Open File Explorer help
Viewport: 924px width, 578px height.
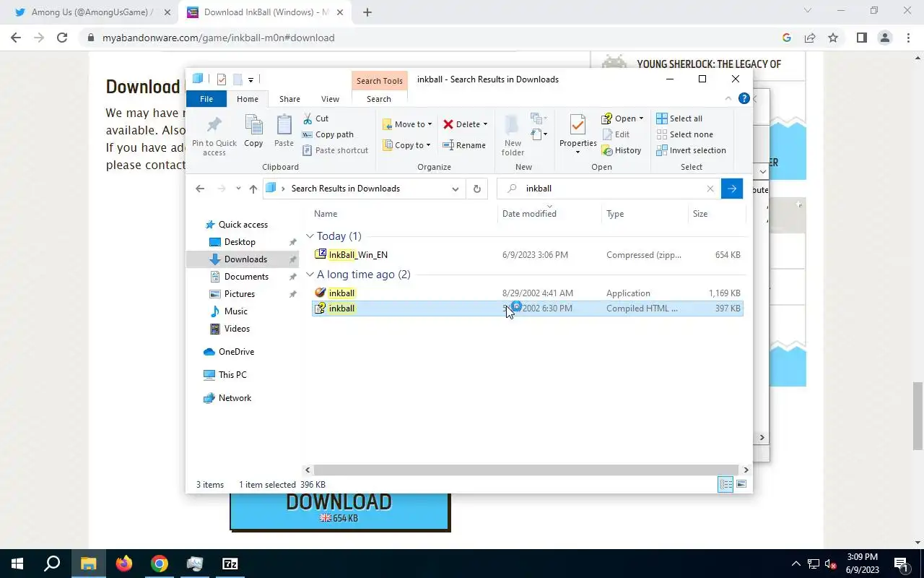[744, 99]
